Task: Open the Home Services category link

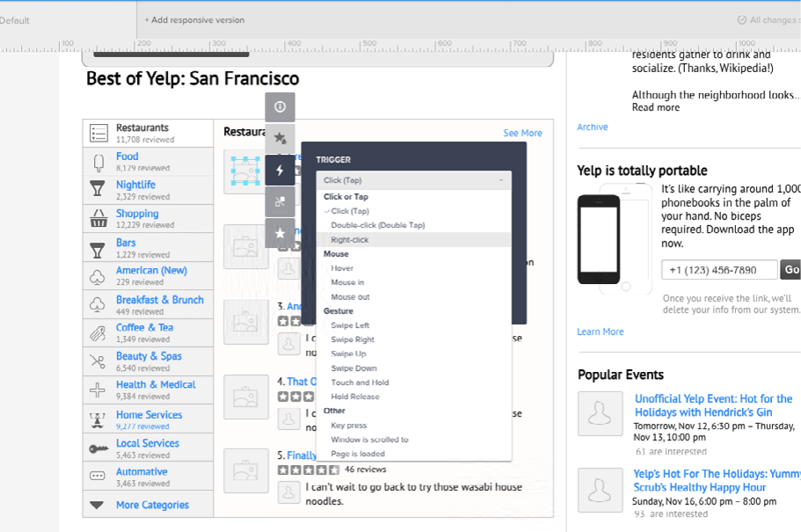Action: click(149, 414)
